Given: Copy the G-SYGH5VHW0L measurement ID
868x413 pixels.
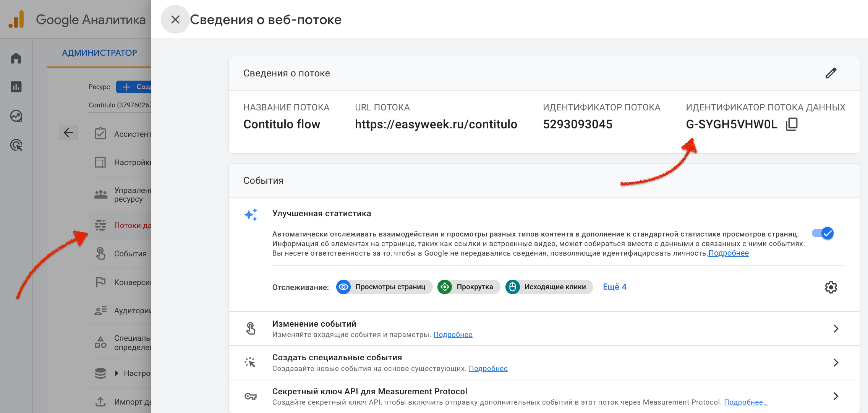Looking at the screenshot, I should (x=792, y=124).
